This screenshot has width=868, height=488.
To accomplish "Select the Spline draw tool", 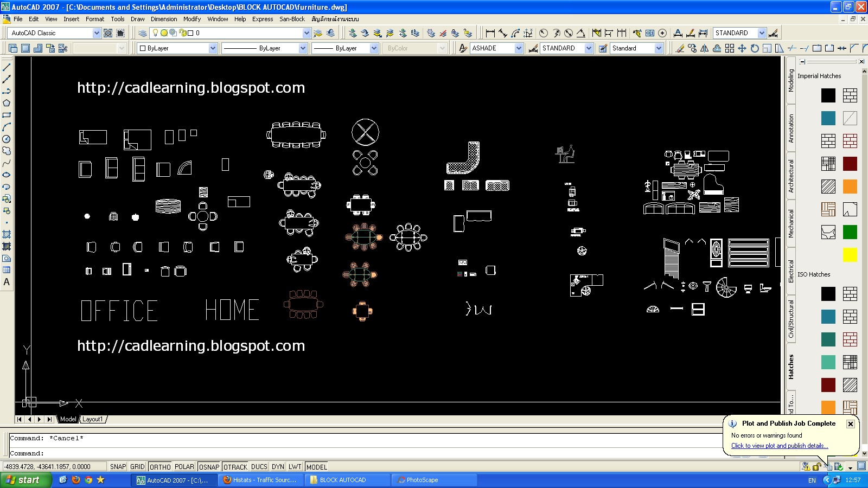I will [7, 163].
